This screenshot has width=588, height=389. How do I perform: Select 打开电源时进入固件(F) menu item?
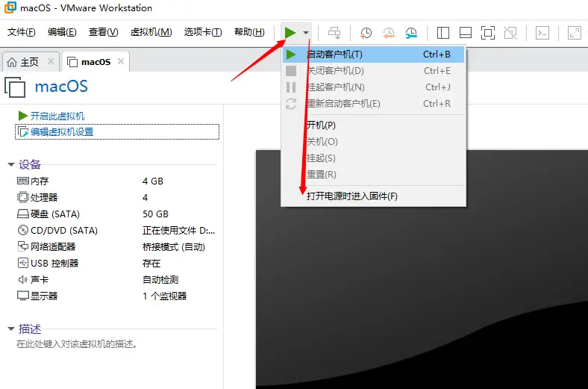(374, 196)
